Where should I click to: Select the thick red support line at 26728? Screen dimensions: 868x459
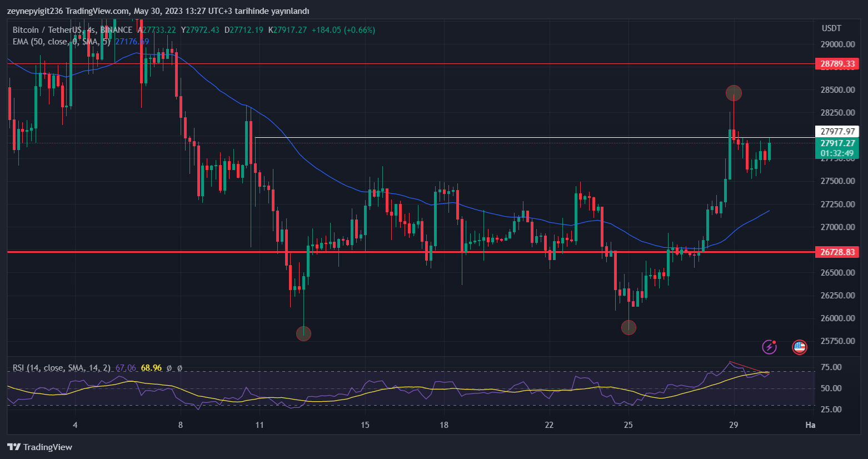coord(411,252)
